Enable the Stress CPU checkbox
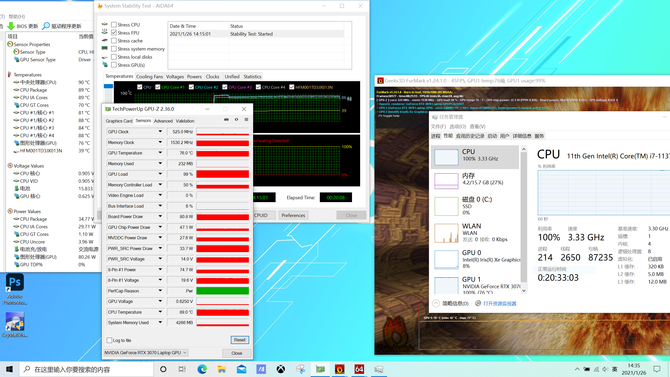 point(114,25)
